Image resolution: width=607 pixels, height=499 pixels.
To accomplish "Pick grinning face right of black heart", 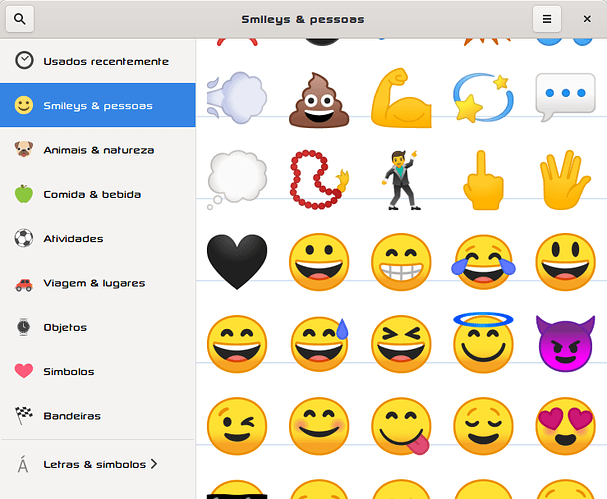I will 319,262.
